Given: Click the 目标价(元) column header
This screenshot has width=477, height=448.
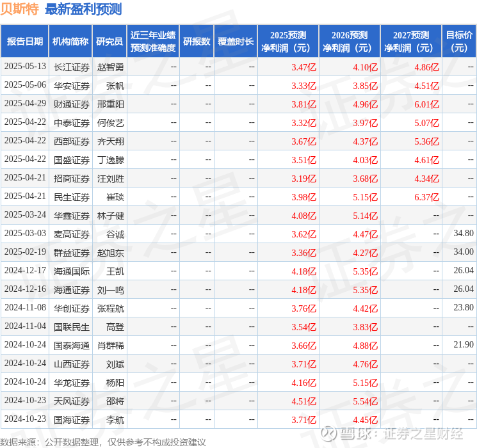Looking at the screenshot, I should 458,42.
